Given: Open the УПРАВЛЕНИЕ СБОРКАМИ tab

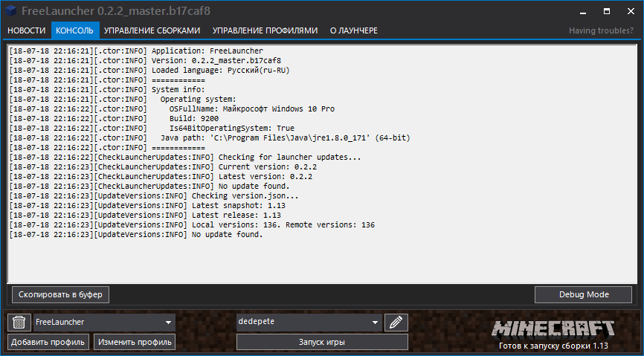Looking at the screenshot, I should click(x=152, y=30).
